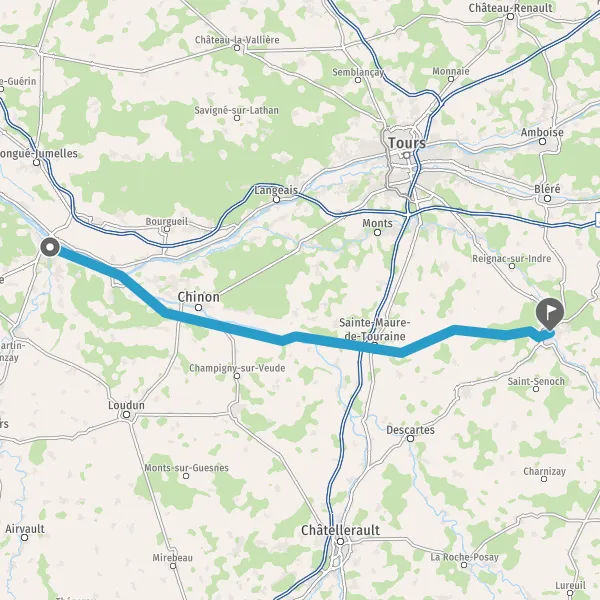Click the Châtellerault city marker
The width and height of the screenshot is (600, 600).
340,541
